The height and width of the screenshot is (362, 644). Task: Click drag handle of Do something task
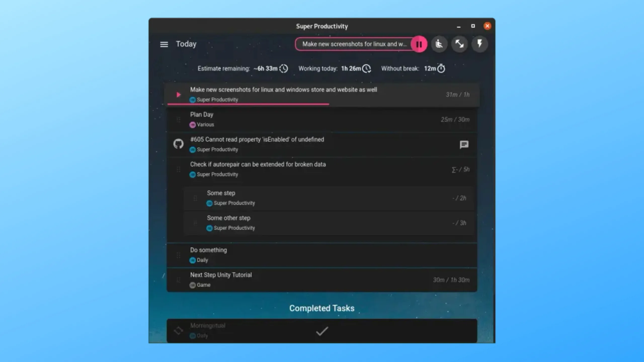pyautogui.click(x=178, y=255)
